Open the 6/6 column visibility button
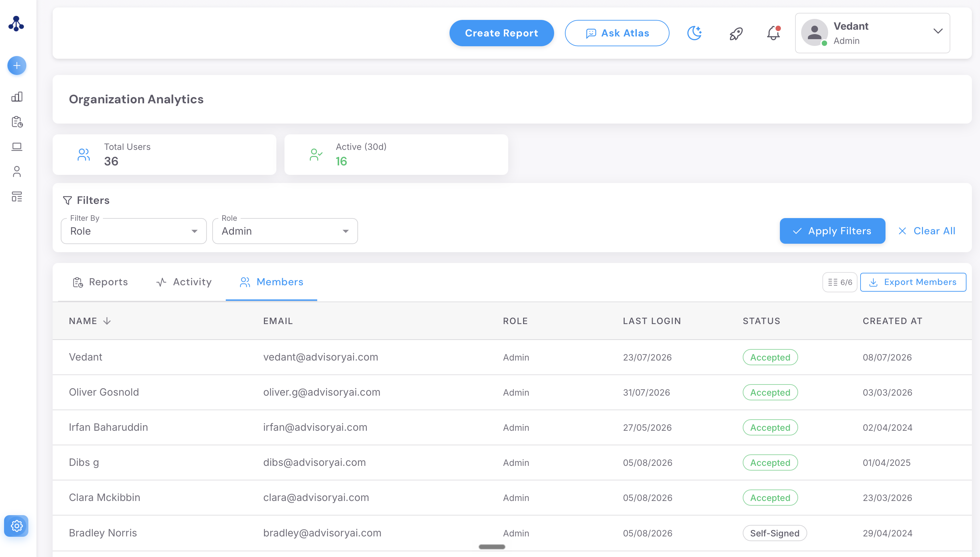Viewport: 980px width, 557px height. point(840,282)
